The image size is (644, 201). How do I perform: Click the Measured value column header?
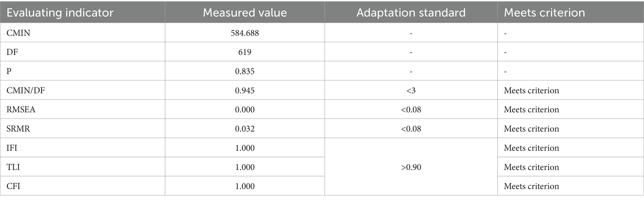pos(245,12)
